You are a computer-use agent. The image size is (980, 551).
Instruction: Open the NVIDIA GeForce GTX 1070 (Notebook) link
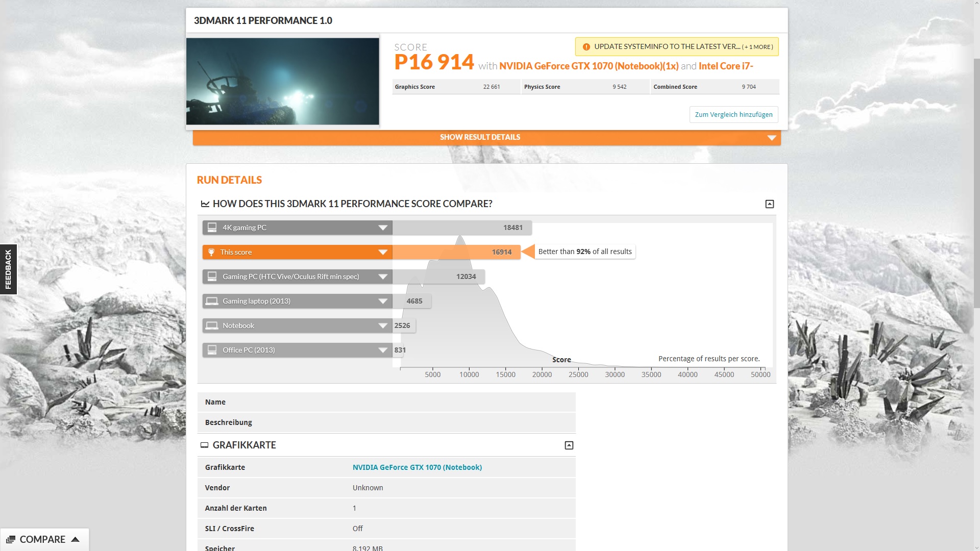point(417,467)
